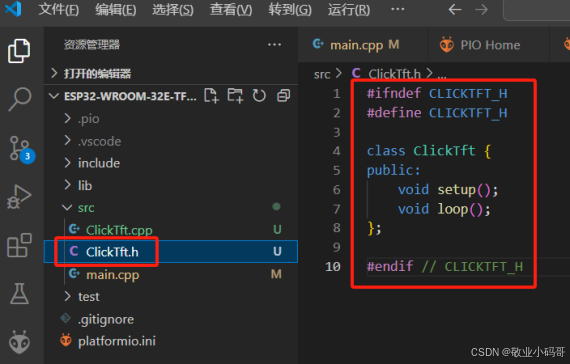Collapse all folders in explorer

pyautogui.click(x=284, y=96)
